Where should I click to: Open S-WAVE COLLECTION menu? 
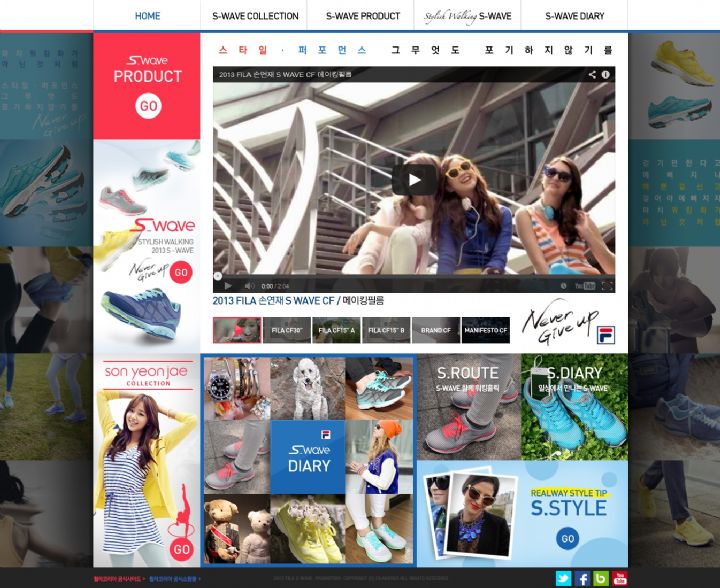[255, 16]
